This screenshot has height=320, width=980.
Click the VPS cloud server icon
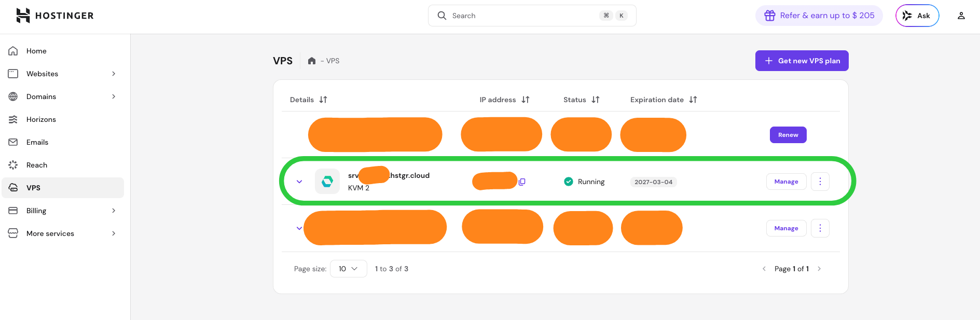point(13,188)
